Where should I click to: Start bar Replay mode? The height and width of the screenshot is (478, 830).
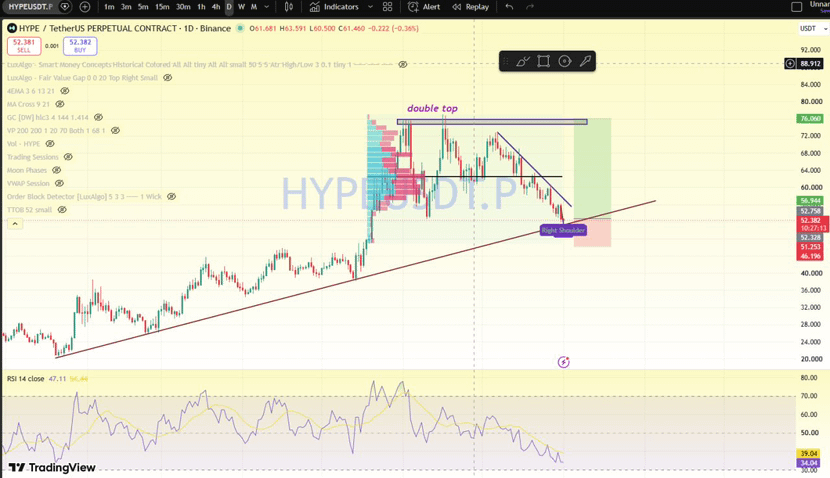[471, 7]
